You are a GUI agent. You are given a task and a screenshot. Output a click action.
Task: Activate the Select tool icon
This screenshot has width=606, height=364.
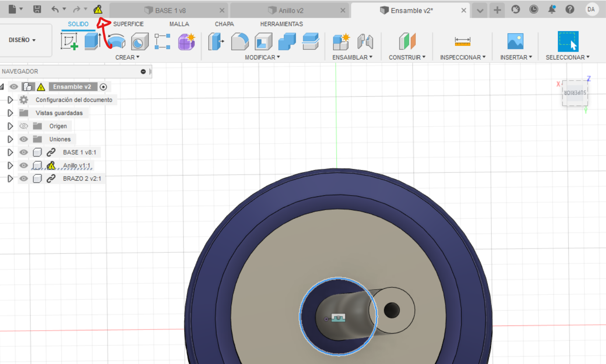click(x=568, y=42)
